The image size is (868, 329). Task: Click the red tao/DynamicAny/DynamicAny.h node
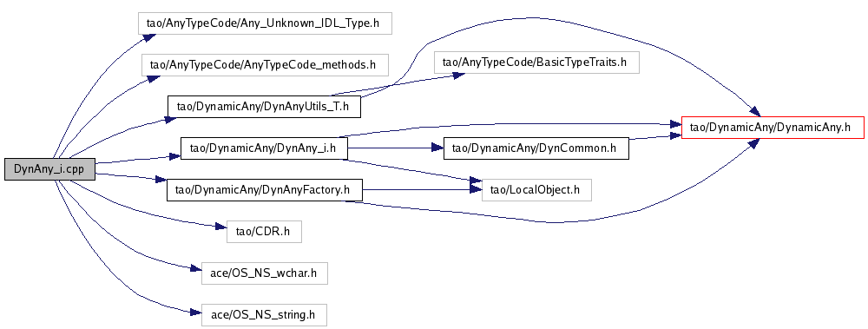pos(773,128)
